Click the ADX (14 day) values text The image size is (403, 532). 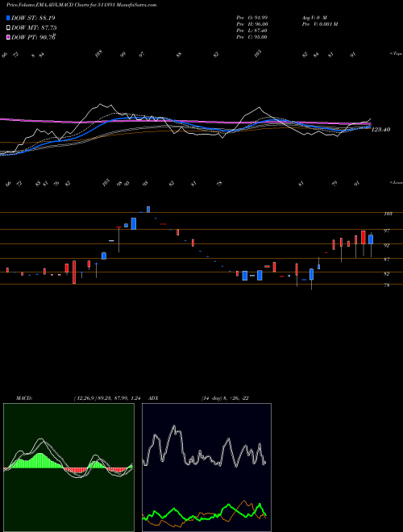(225, 398)
